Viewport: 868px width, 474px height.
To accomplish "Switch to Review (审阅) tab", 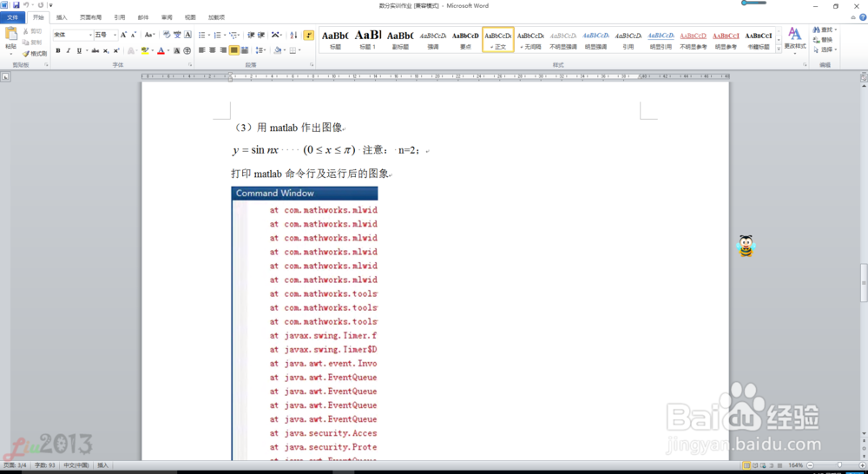I will (x=167, y=17).
